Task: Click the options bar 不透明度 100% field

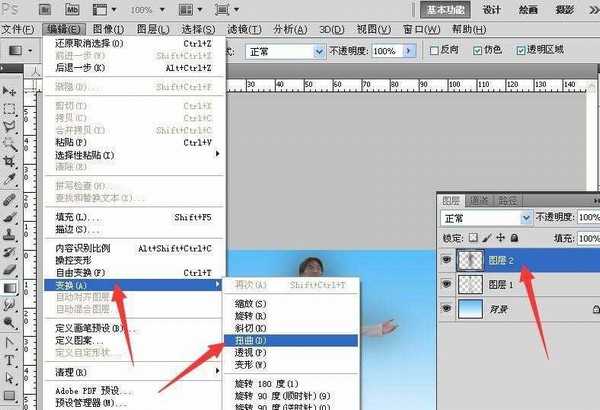Action: point(387,51)
